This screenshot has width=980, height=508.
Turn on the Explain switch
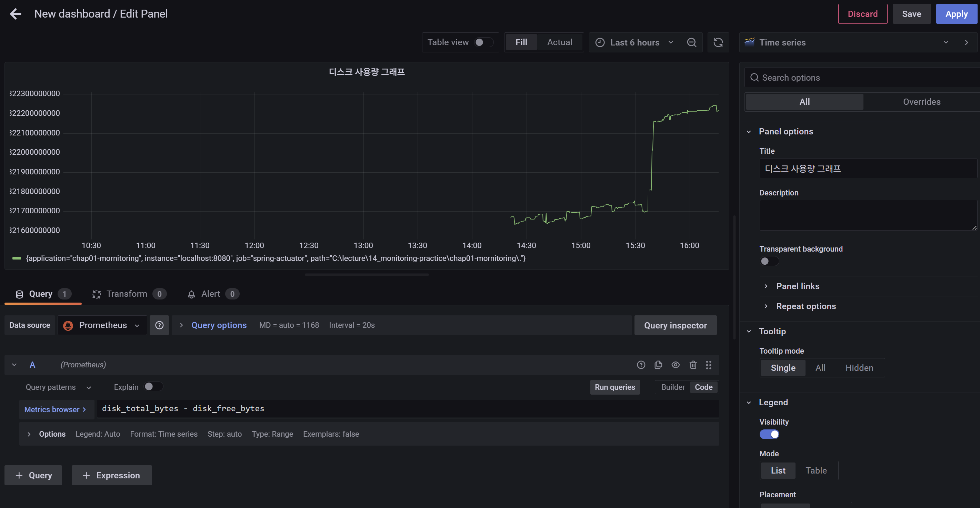pyautogui.click(x=153, y=387)
